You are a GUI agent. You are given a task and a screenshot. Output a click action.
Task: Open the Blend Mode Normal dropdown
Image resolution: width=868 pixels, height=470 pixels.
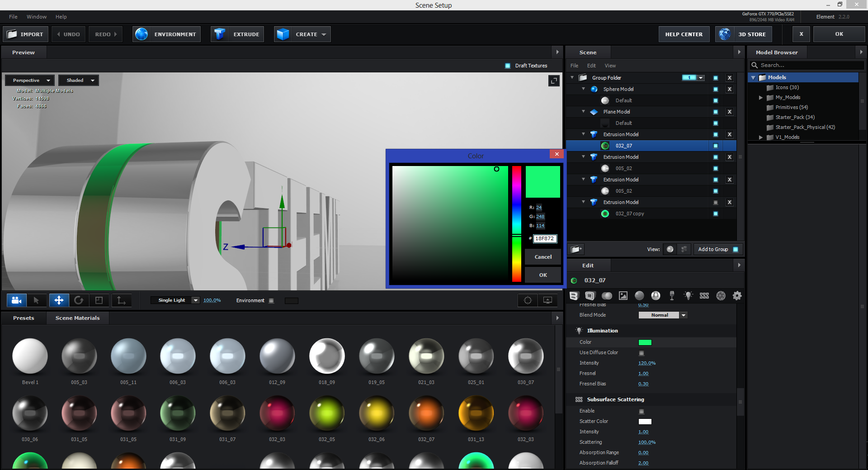663,315
